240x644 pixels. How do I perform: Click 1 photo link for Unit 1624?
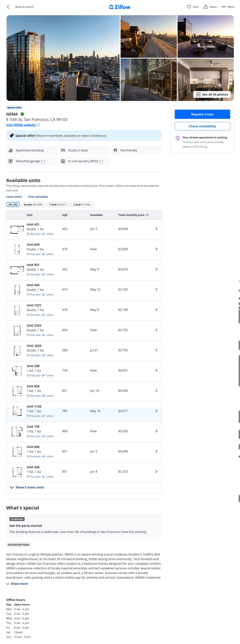(x=48, y=355)
